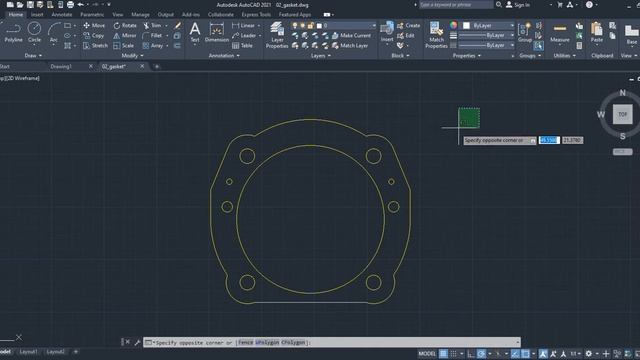
Task: Toggle object snap tracking in status bar
Action: click(x=516, y=353)
